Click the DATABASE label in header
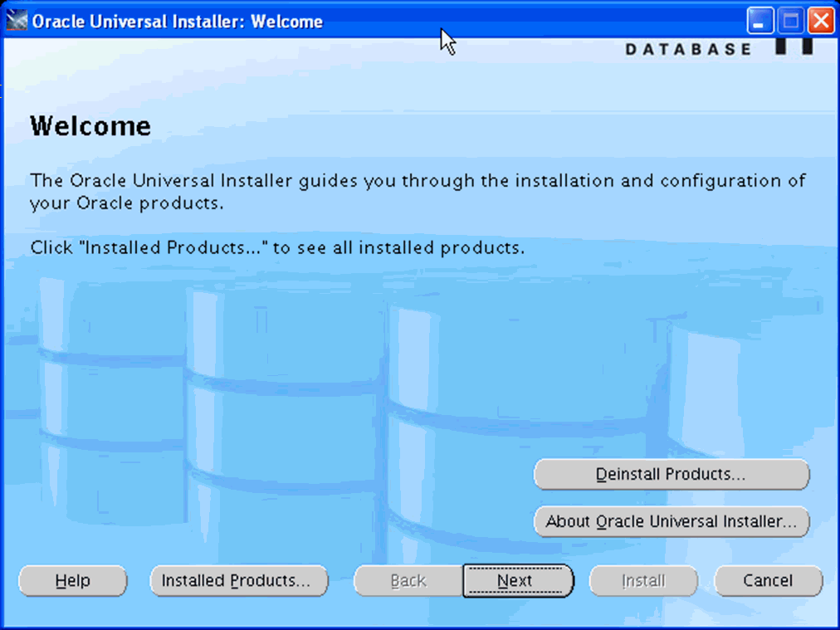This screenshot has height=630, width=840. pyautogui.click(x=689, y=49)
